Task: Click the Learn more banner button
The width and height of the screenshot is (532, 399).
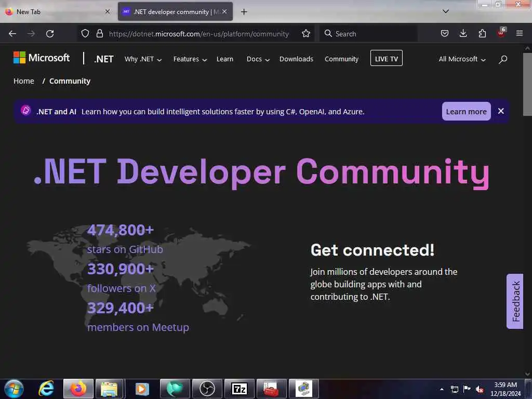Action: pos(466,111)
